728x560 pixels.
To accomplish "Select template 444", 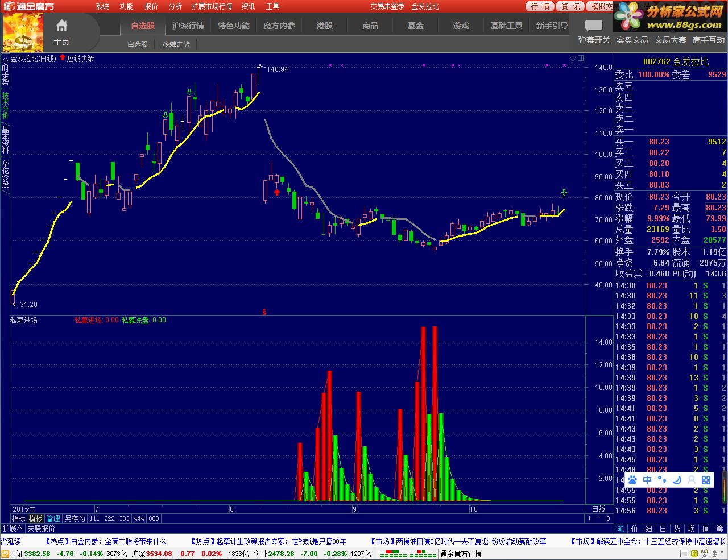I will pos(139,518).
